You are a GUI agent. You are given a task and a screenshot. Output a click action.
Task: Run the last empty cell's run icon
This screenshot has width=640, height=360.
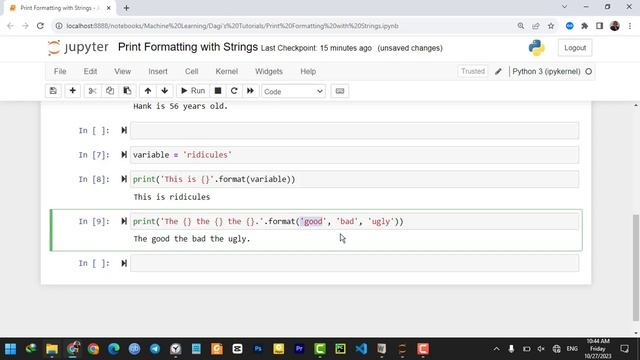click(124, 263)
